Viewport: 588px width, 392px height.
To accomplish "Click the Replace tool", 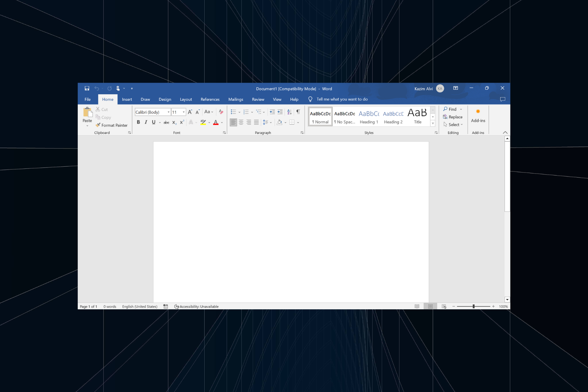I will click(453, 117).
